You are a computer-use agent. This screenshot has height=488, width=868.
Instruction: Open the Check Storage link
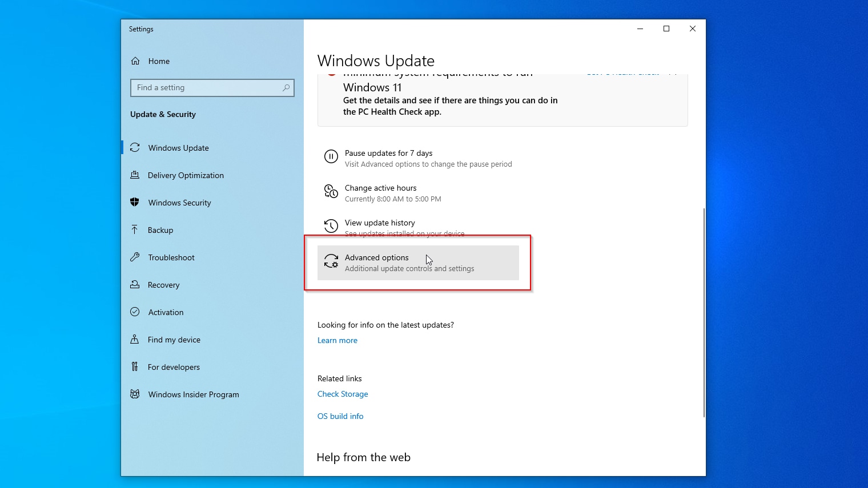coord(343,394)
